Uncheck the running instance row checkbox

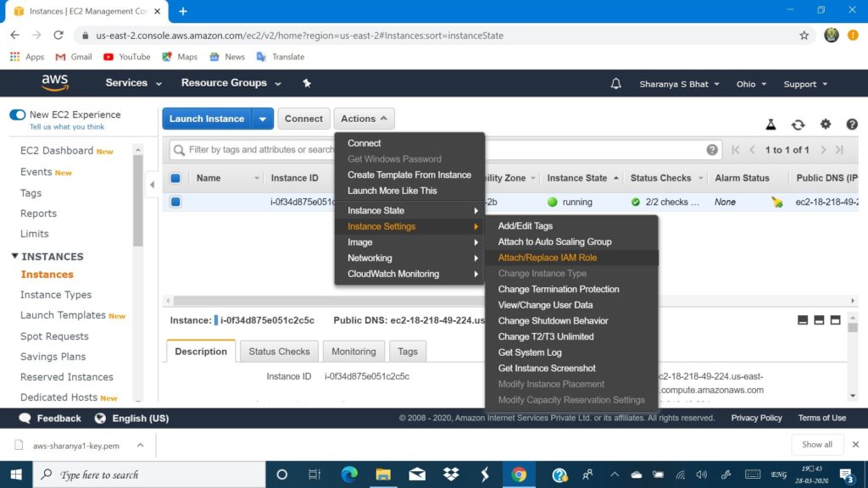175,202
